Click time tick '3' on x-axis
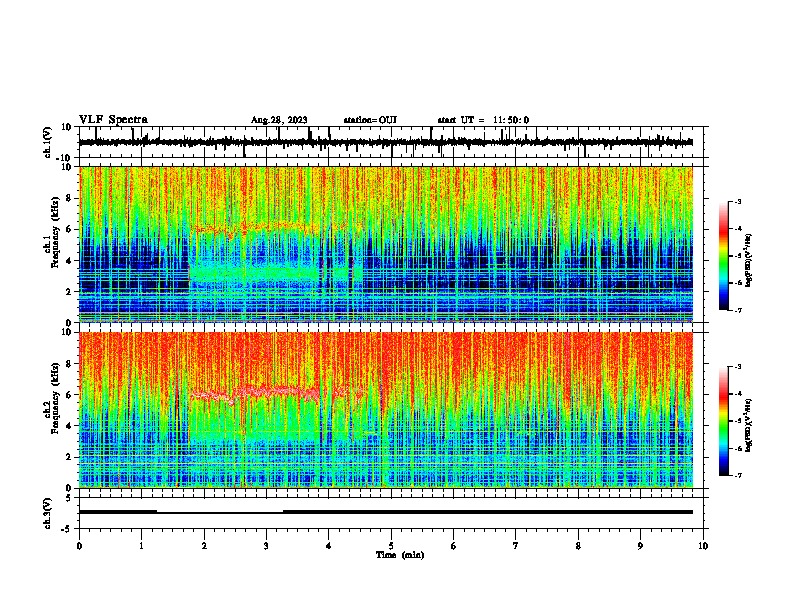792x612 pixels. click(x=266, y=546)
